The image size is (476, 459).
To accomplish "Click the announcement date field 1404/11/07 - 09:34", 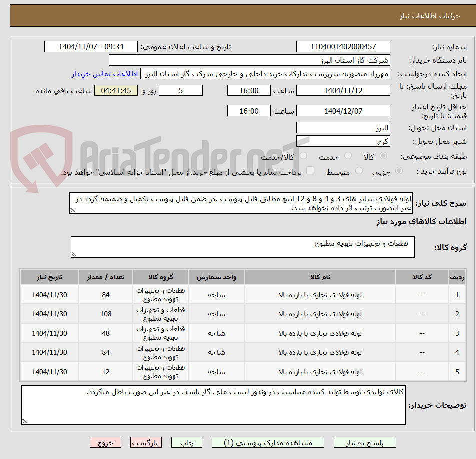I will (91, 47).
